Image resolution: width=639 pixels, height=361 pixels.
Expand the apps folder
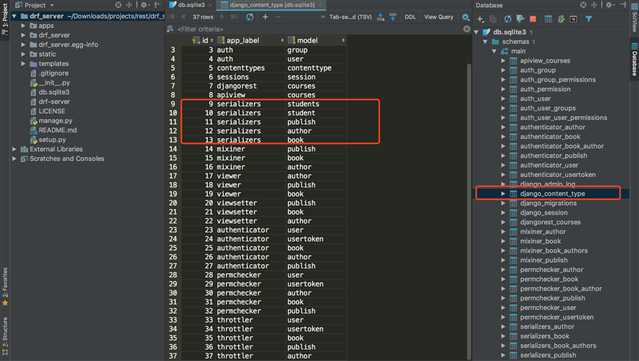pyautogui.click(x=23, y=26)
